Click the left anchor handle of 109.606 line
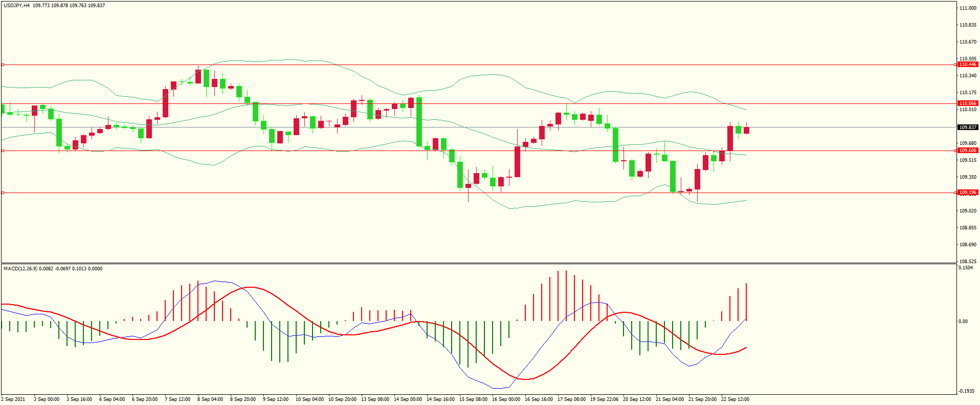Screen dimensions: 980x405 pyautogui.click(x=3, y=151)
